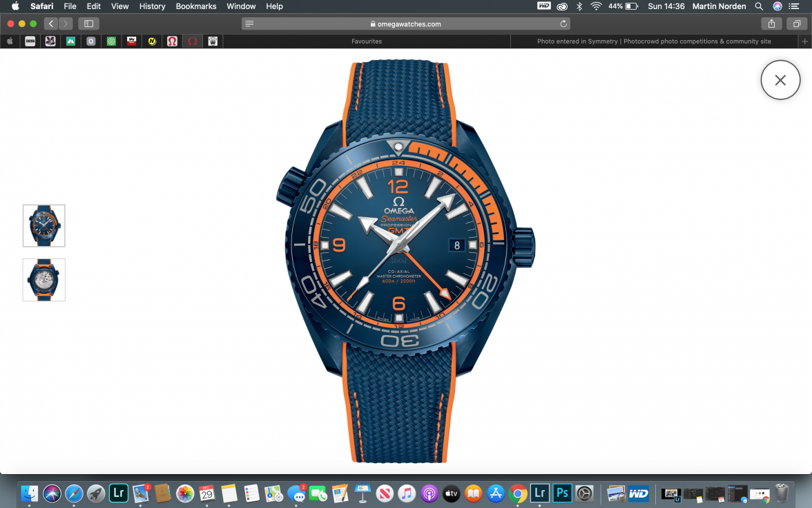The height and width of the screenshot is (508, 812).
Task: Open Siri from the menu bar
Action: 777,6
